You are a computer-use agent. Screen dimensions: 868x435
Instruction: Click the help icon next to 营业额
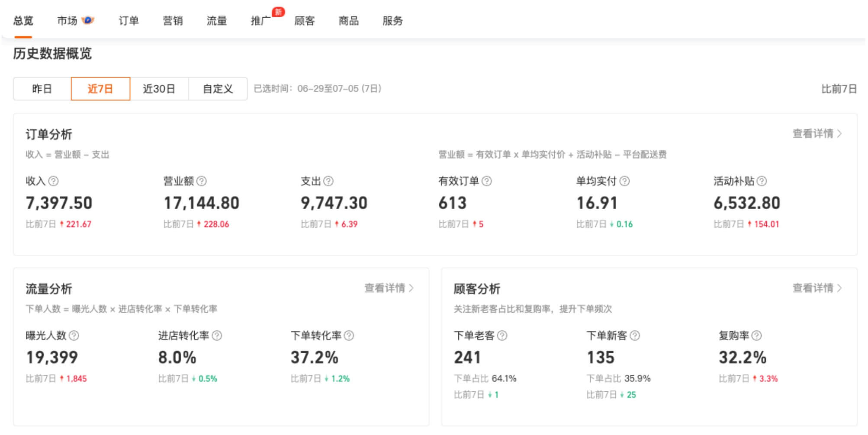(x=202, y=181)
